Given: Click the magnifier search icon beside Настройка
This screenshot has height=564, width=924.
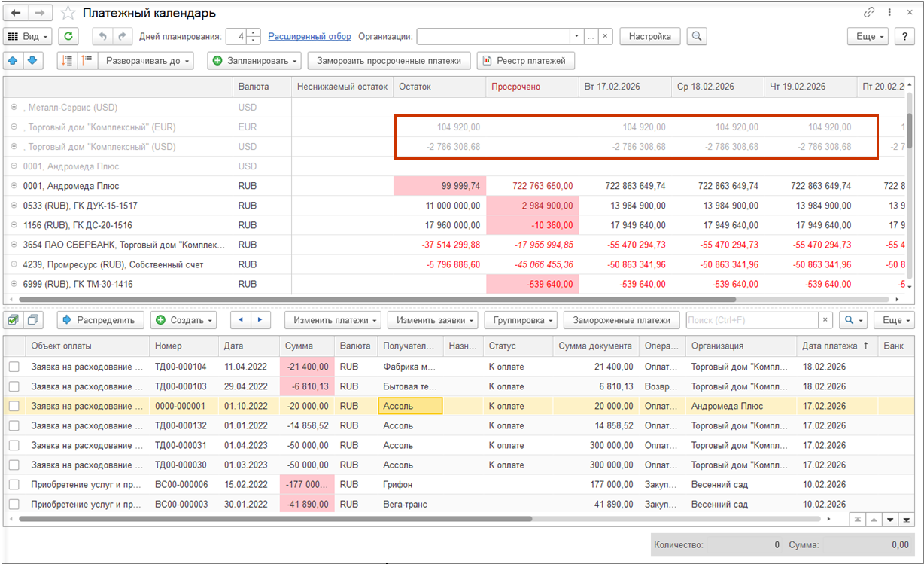Looking at the screenshot, I should (x=697, y=36).
